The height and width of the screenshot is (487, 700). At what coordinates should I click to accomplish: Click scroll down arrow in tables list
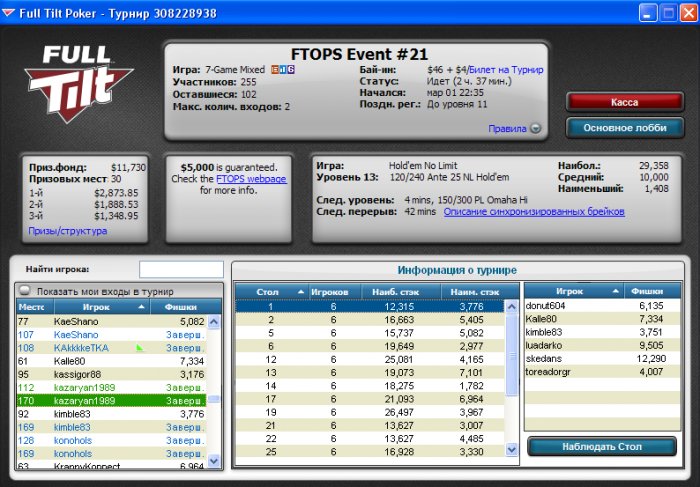(x=512, y=450)
